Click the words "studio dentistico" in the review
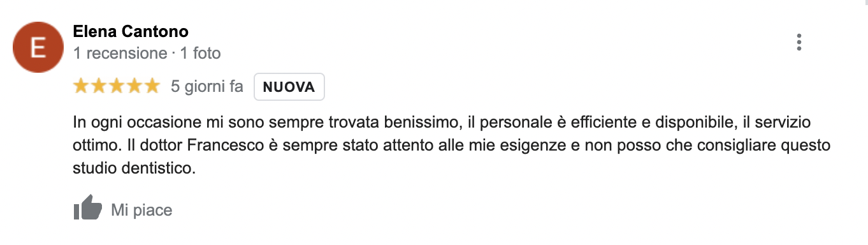This screenshot has width=868, height=245. [x=134, y=169]
